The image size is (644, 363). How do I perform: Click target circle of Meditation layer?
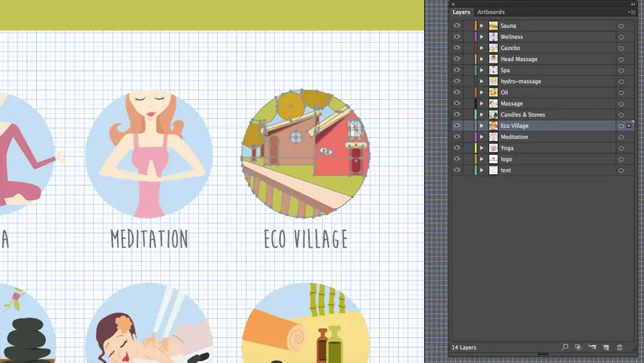pyautogui.click(x=621, y=137)
